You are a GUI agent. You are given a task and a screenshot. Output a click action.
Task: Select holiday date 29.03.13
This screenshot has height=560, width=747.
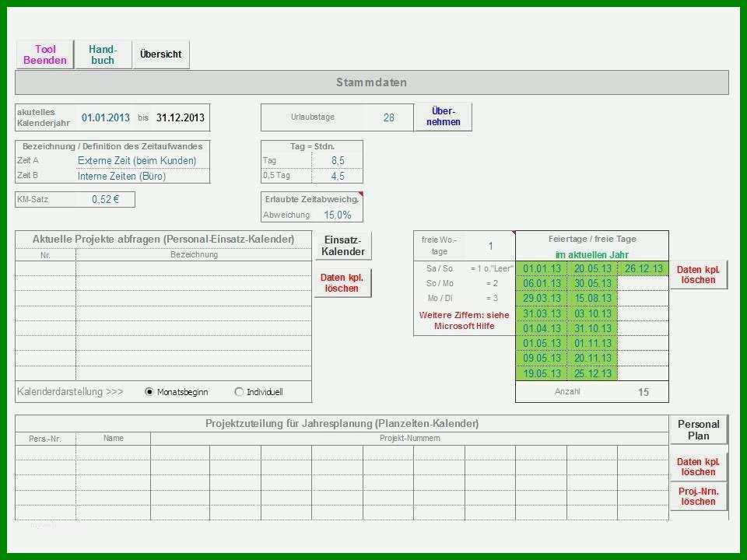542,299
